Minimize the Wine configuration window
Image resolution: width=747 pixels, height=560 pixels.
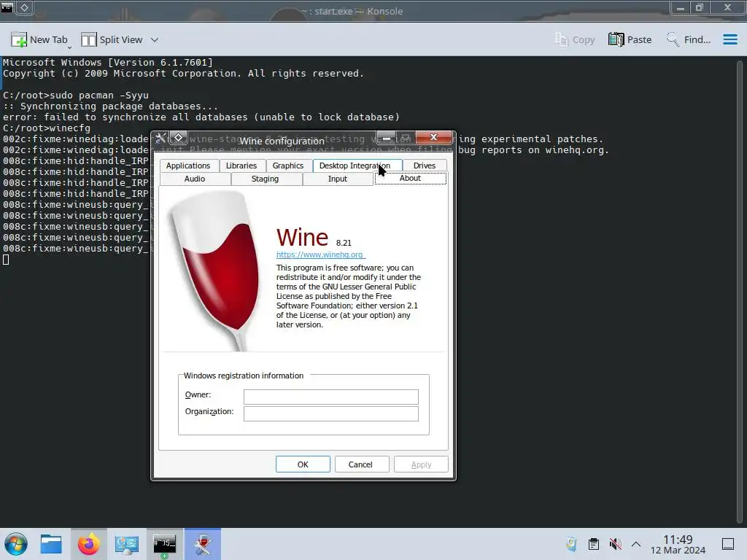click(387, 138)
